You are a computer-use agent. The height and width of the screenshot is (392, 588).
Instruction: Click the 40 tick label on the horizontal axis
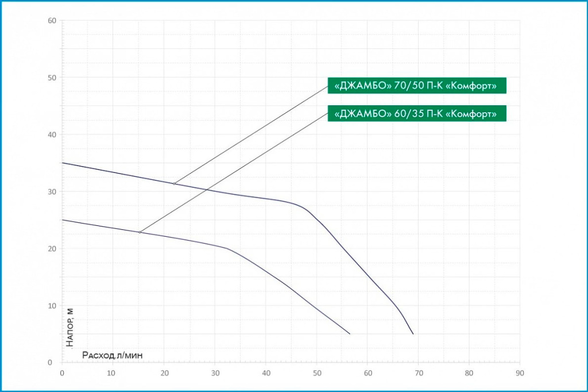coord(266,372)
